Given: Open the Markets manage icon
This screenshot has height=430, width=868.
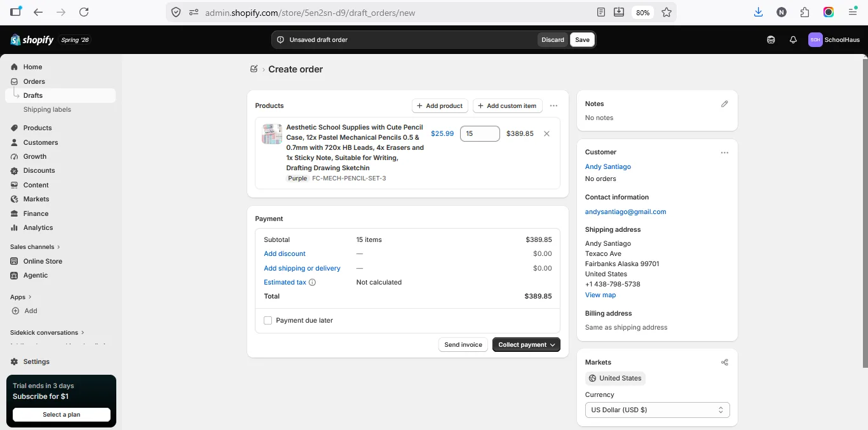Looking at the screenshot, I should click(724, 362).
